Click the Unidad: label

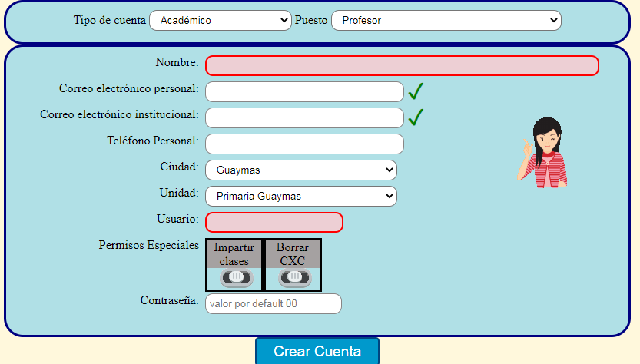tap(179, 193)
